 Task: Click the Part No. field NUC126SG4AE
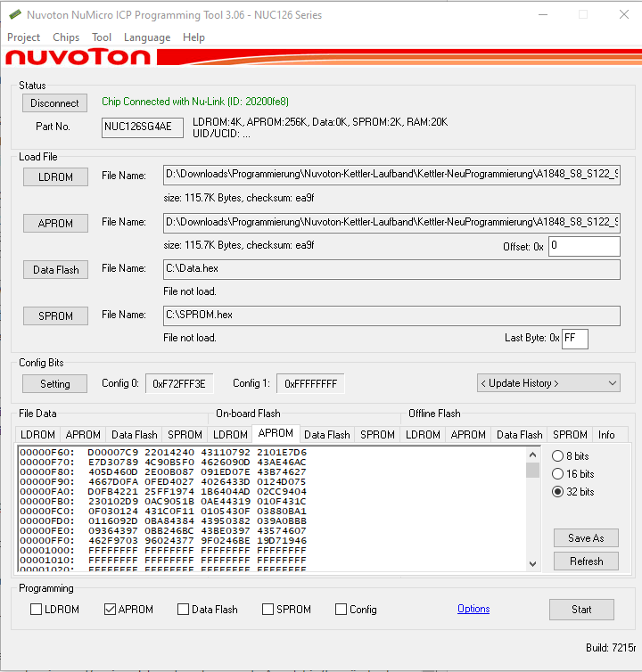coord(143,127)
